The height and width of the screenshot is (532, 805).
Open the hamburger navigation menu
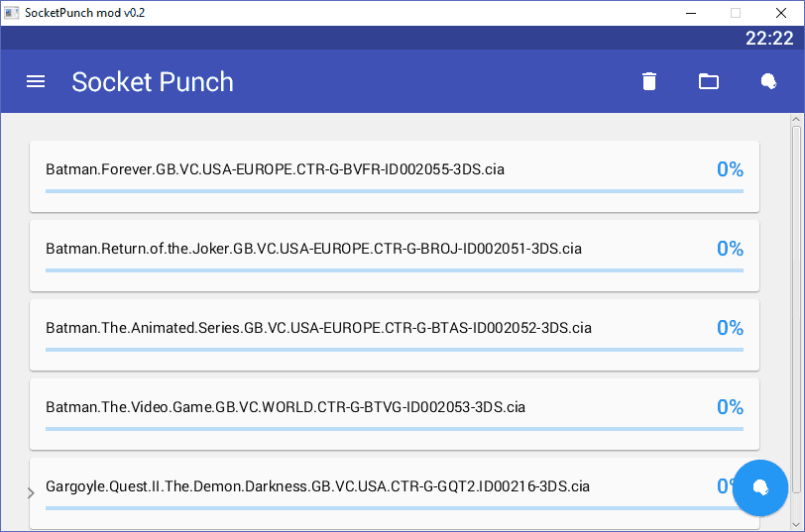(36, 81)
